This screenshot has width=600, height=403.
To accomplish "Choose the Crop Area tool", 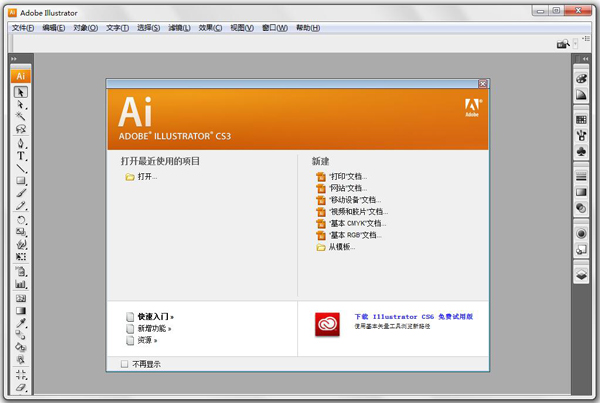I will click(x=21, y=374).
